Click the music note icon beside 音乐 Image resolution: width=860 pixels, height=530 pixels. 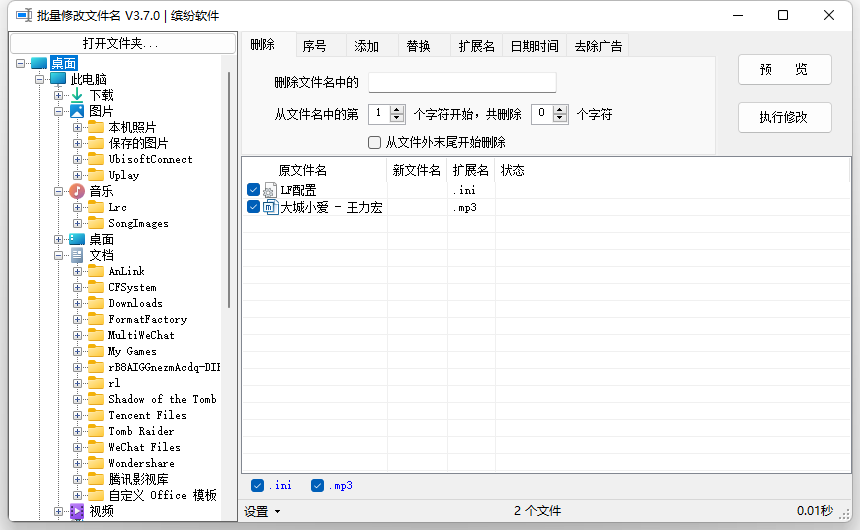[x=77, y=191]
